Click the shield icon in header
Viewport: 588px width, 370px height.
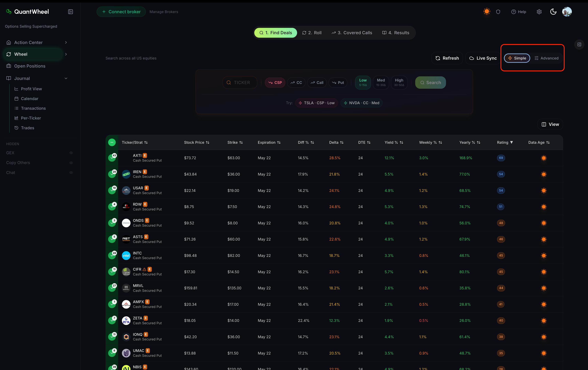click(x=498, y=12)
